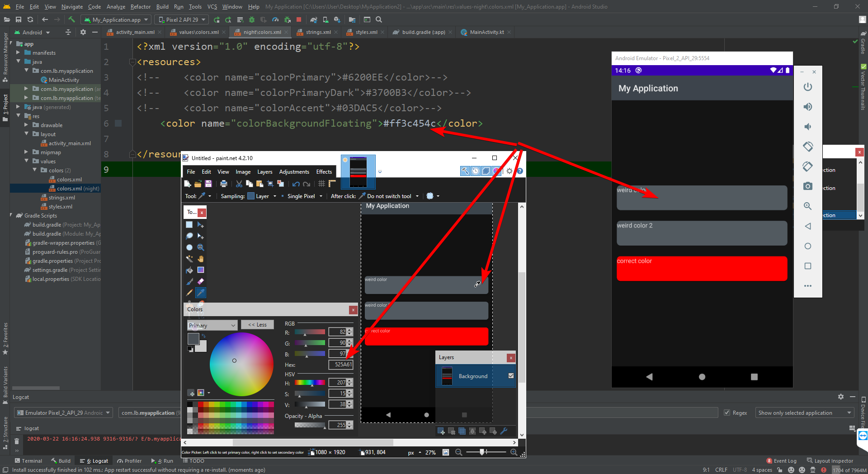This screenshot has height=474, width=868.
Task: Toggle Background layer visibility checkbox
Action: [511, 376]
